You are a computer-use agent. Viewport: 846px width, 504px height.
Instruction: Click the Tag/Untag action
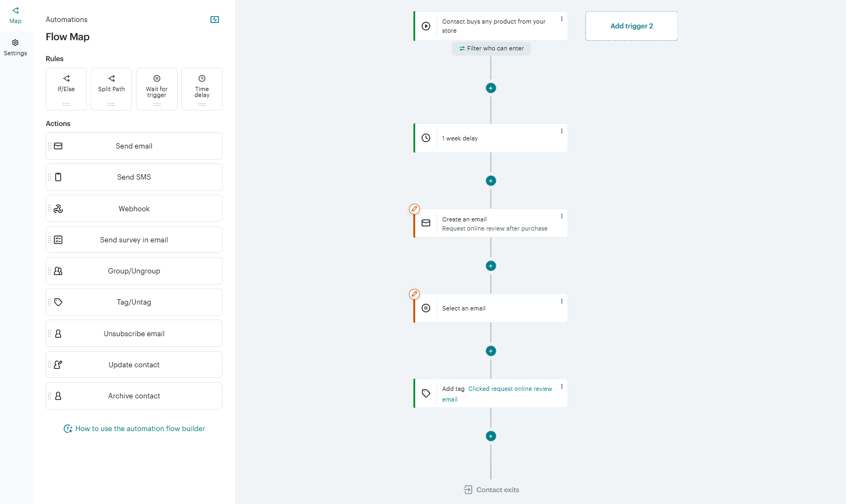coord(134,302)
